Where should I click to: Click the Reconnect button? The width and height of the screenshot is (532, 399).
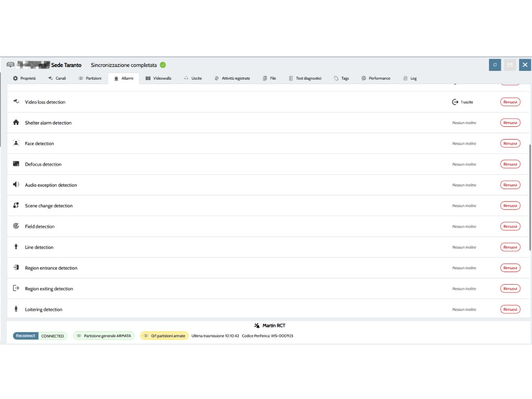[x=25, y=336]
